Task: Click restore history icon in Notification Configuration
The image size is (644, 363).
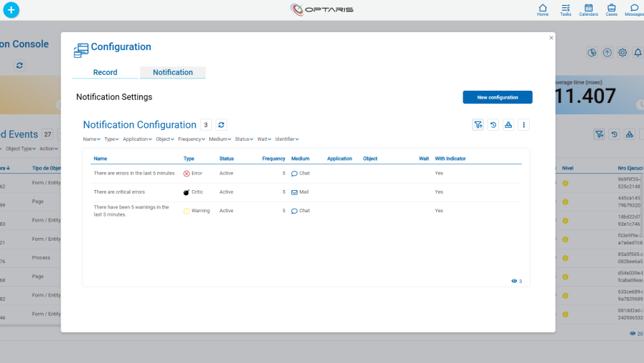Action: pyautogui.click(x=493, y=124)
